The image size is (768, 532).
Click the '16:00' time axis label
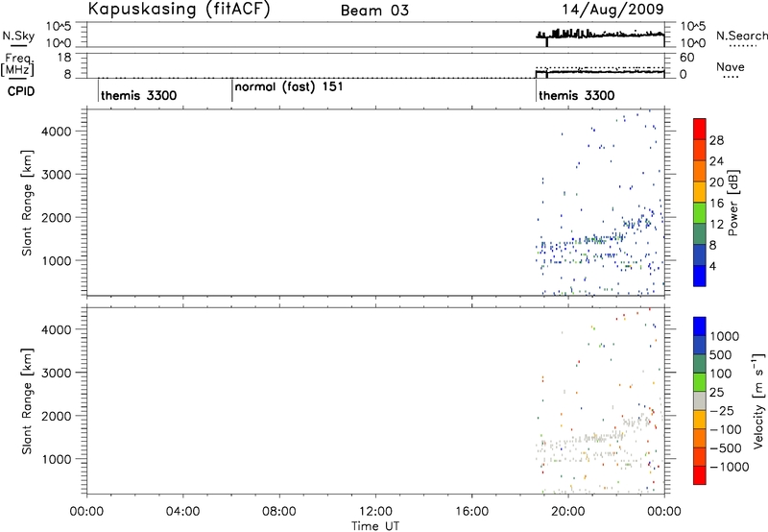coord(471,512)
